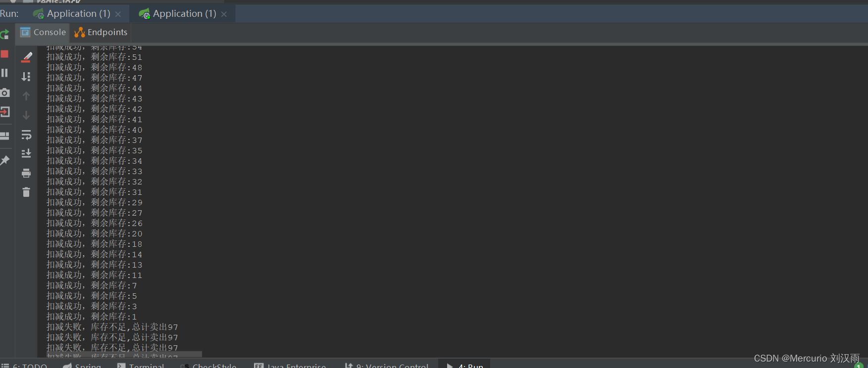Viewport: 868px width, 368px height.
Task: Pin the current run tab
Action: point(4,160)
